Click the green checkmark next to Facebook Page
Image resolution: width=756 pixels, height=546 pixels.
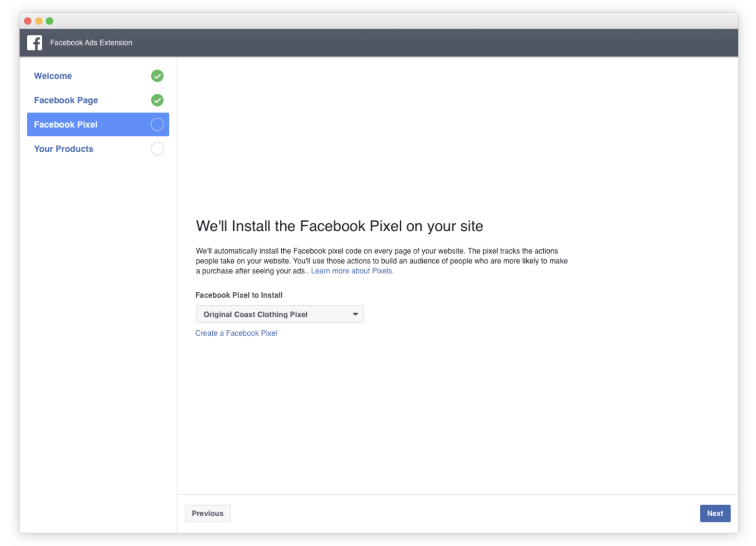point(157,100)
